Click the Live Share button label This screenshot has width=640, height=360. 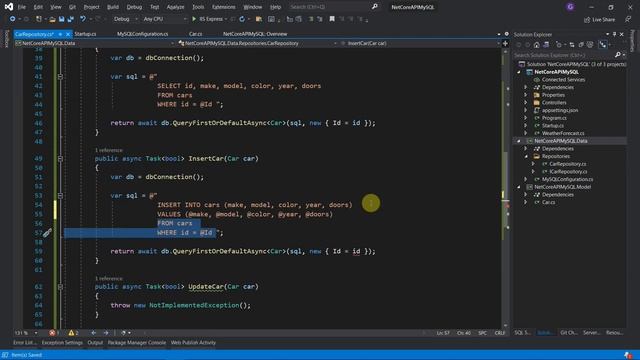tap(603, 20)
